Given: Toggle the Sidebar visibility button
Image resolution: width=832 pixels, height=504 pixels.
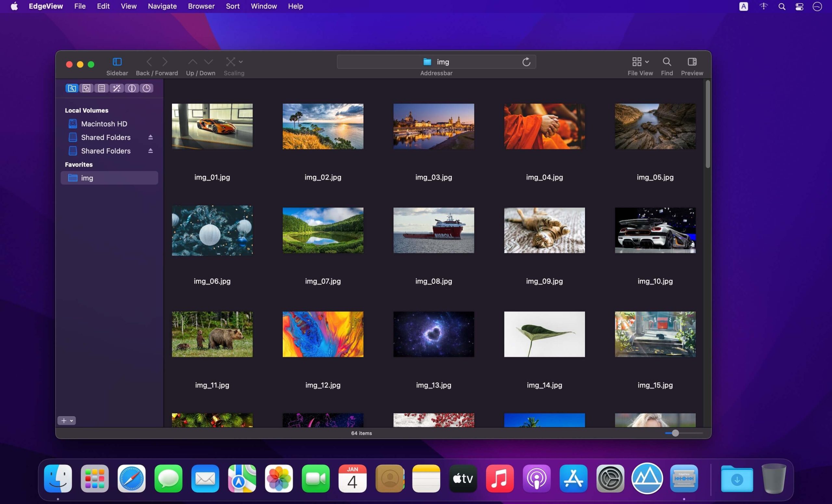Looking at the screenshot, I should tap(117, 62).
